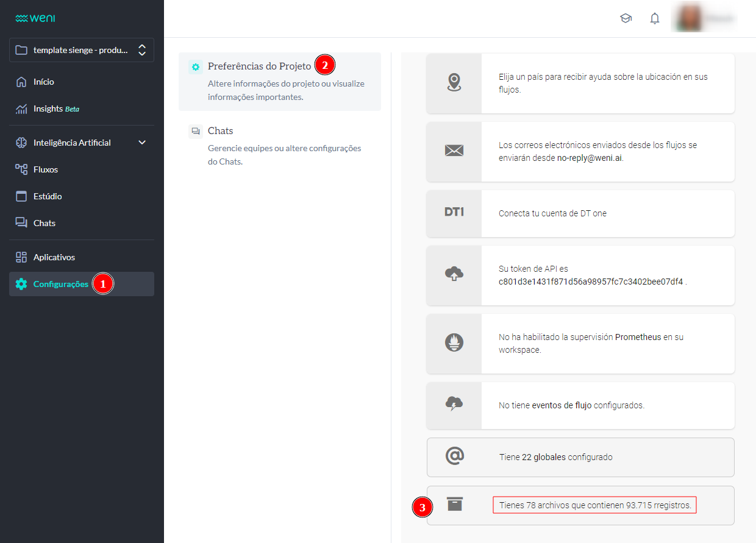Select the DT1 icon to connect DT One

[x=454, y=213]
